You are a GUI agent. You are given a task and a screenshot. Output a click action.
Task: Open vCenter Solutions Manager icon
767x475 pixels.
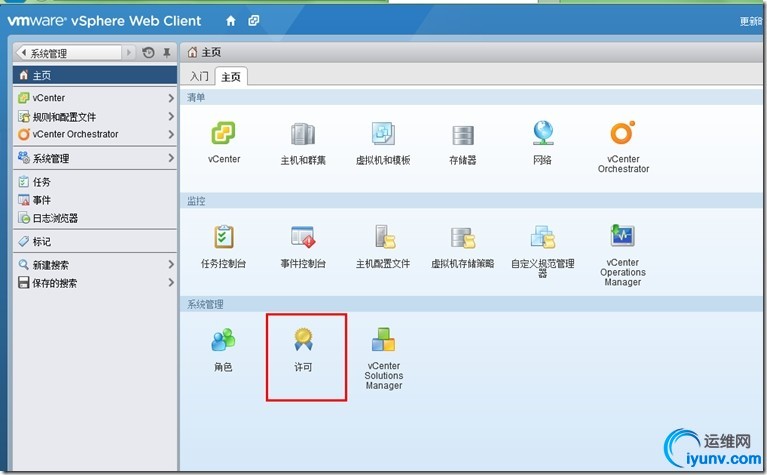[384, 339]
